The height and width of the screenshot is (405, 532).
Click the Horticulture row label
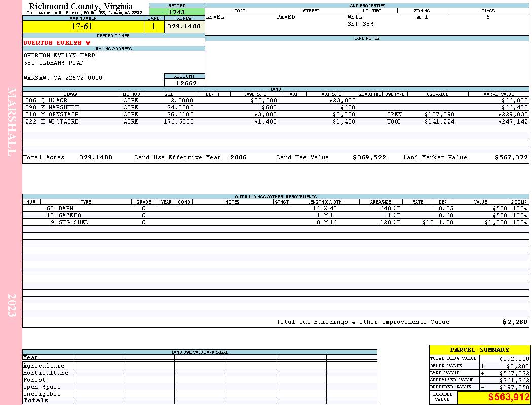tap(46, 373)
